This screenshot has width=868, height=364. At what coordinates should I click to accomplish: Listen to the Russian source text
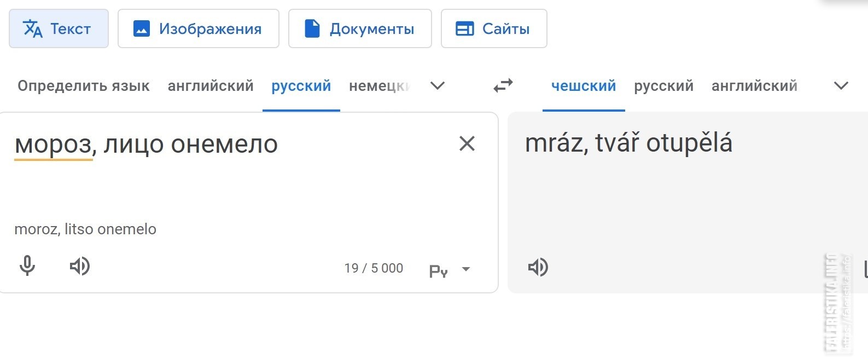tap(80, 267)
